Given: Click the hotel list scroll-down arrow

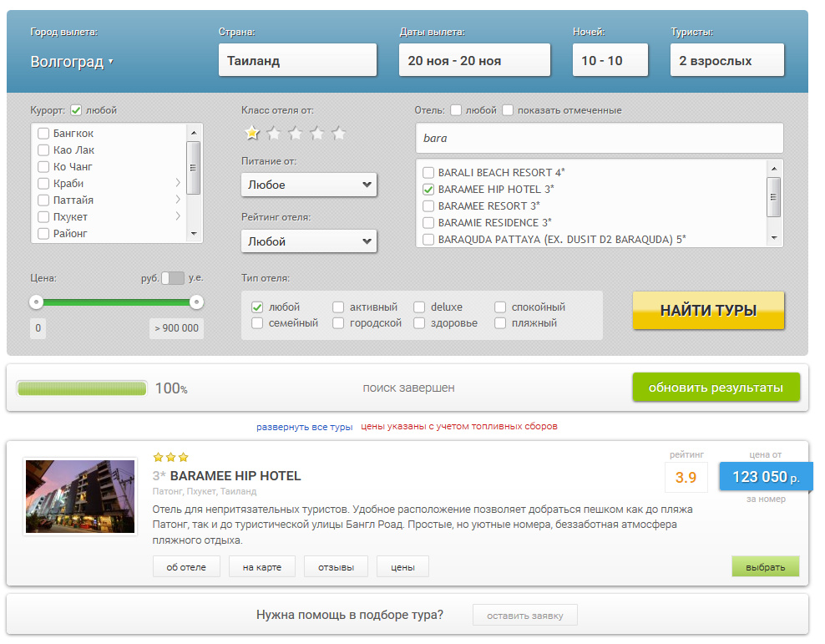Looking at the screenshot, I should (x=774, y=238).
